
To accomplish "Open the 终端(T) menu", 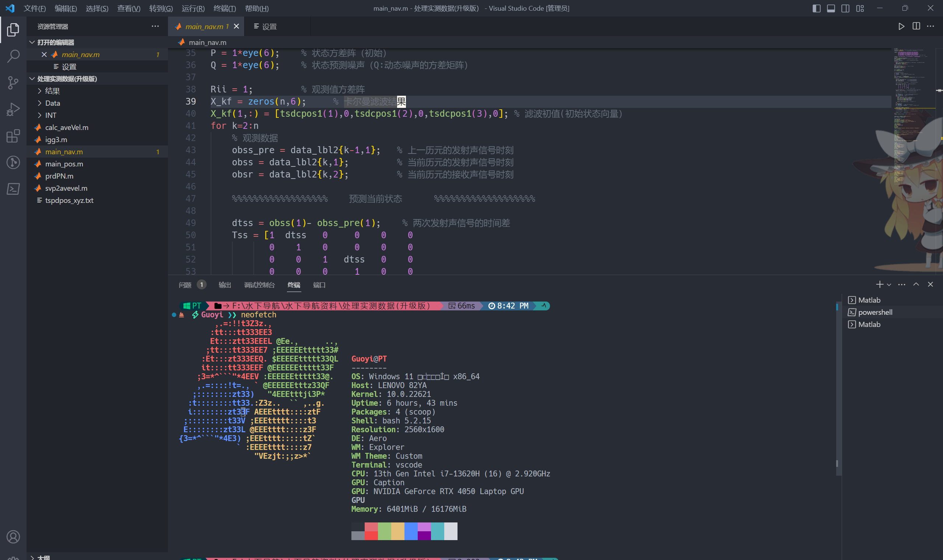I will (x=225, y=8).
